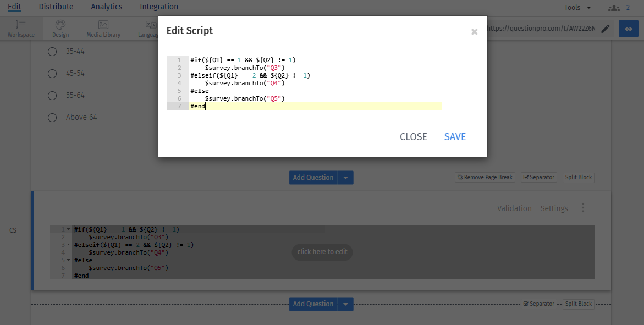Click the upper Split Block button
The height and width of the screenshot is (325, 644).
(x=579, y=178)
